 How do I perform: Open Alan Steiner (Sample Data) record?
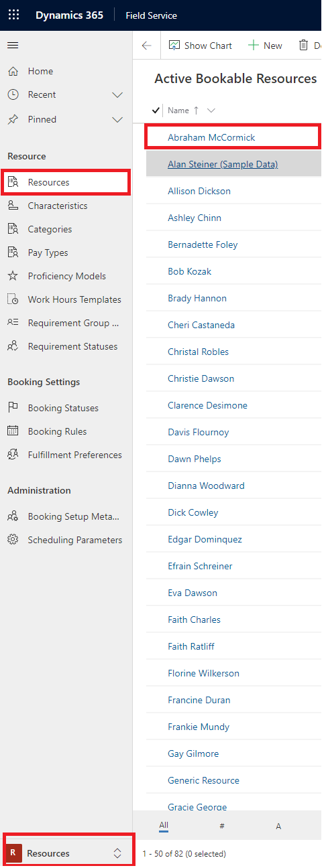click(x=223, y=164)
